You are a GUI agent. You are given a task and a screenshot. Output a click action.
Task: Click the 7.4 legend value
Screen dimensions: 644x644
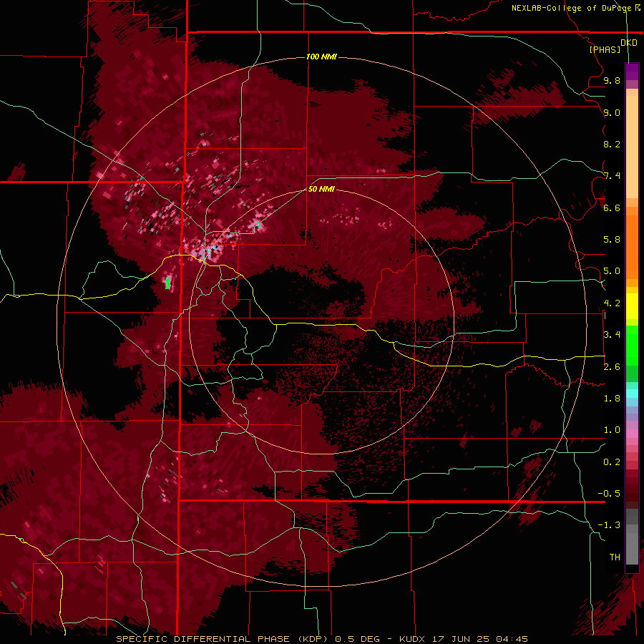[612, 176]
